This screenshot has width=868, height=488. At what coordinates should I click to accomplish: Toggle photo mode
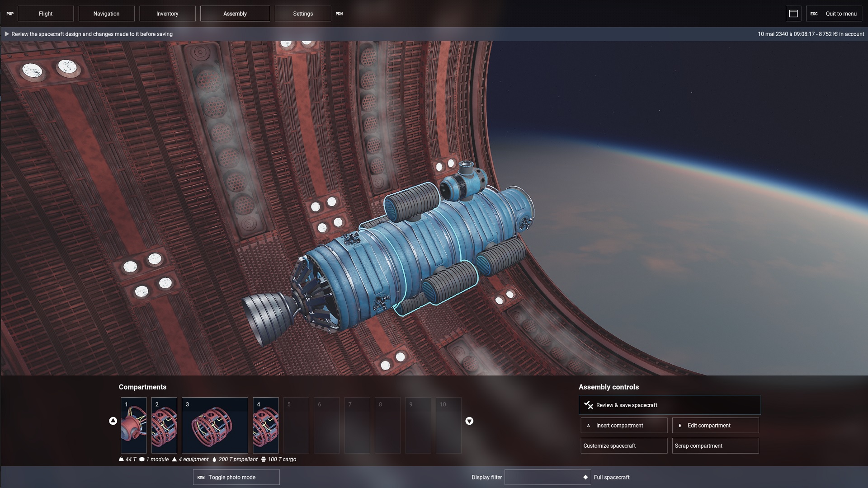coord(236,477)
